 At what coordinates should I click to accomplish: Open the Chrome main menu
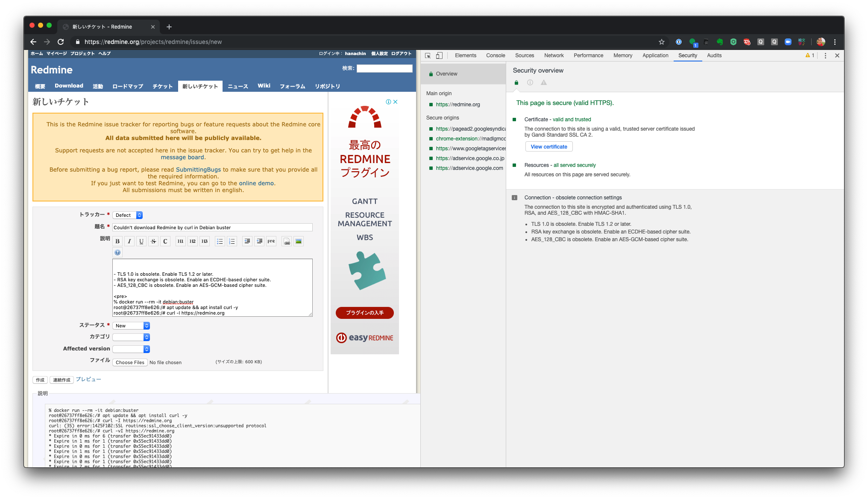pyautogui.click(x=835, y=42)
